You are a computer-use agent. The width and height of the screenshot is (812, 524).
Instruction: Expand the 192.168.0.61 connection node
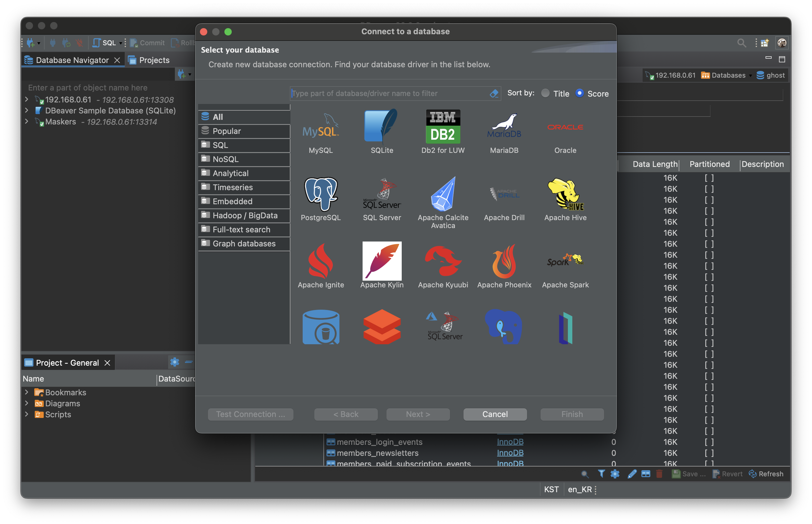(x=27, y=99)
